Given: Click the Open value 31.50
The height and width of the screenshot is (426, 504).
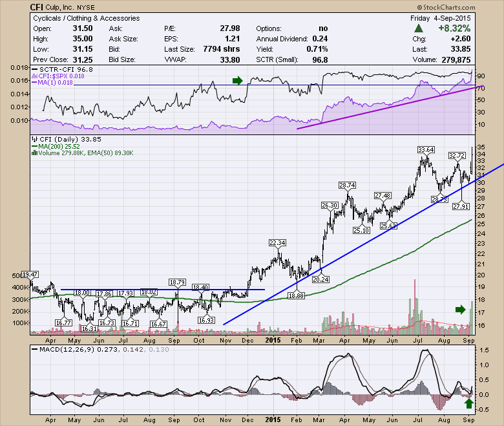Looking at the screenshot, I should tap(83, 28).
